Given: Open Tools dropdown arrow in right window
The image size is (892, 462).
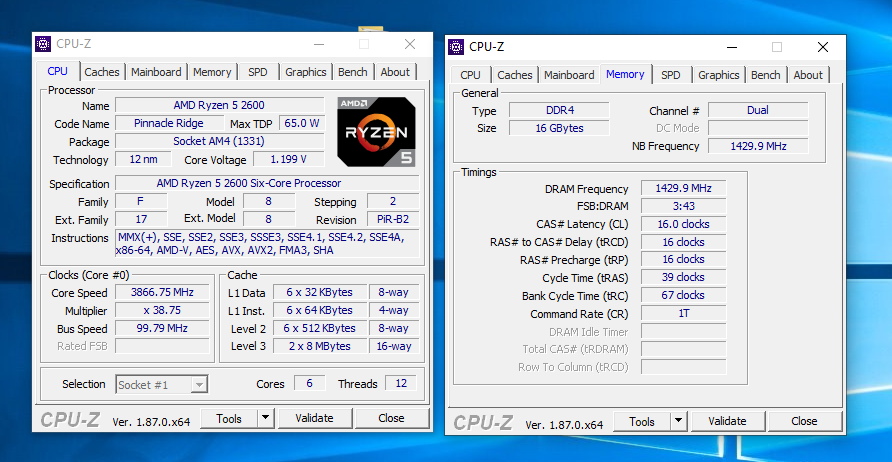Looking at the screenshot, I should point(679,421).
